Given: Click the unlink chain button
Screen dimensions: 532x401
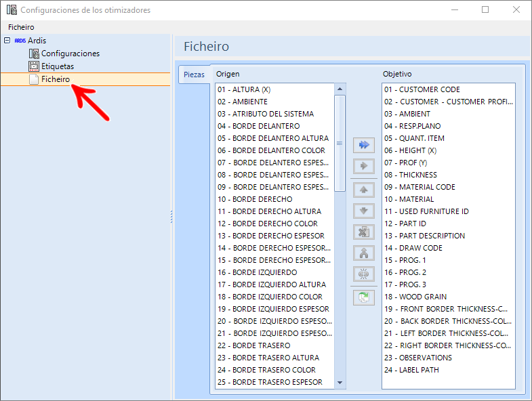Looking at the screenshot, I should click(x=364, y=274).
